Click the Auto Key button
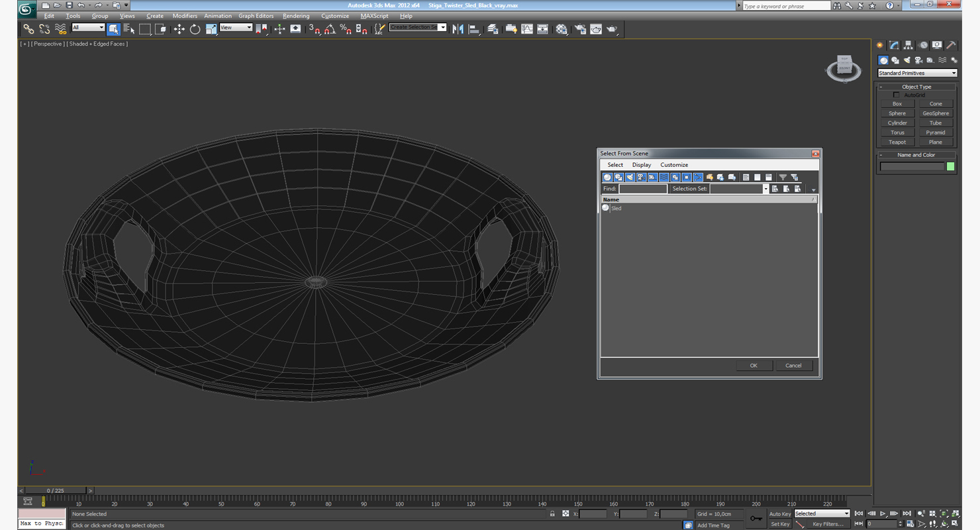 pyautogui.click(x=779, y=514)
